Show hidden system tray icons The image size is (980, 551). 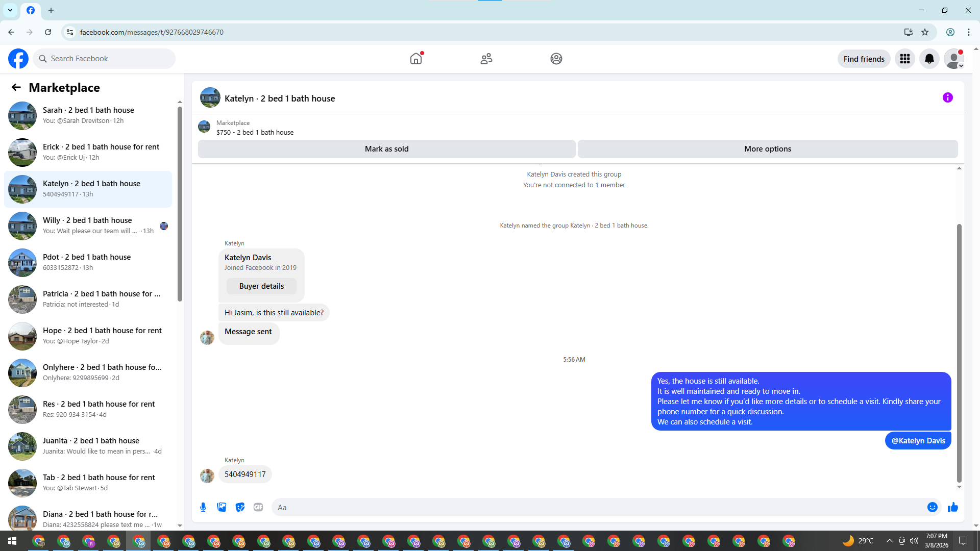tap(889, 541)
